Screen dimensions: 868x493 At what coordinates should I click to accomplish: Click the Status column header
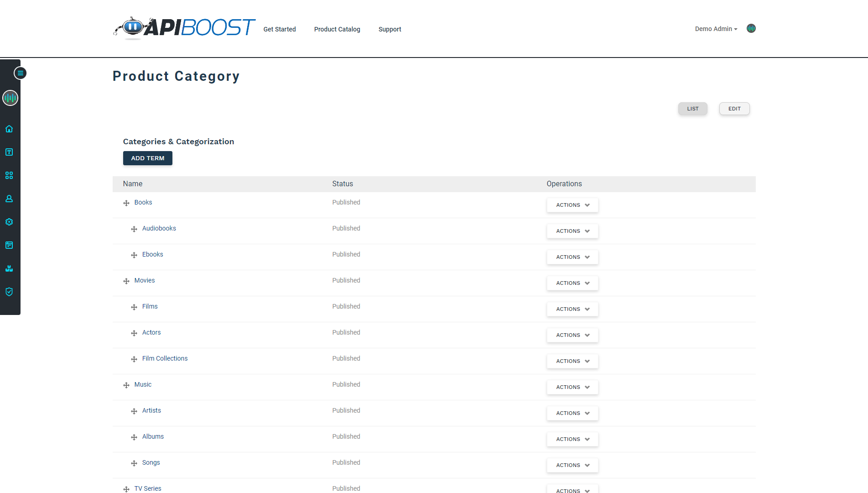pyautogui.click(x=343, y=184)
